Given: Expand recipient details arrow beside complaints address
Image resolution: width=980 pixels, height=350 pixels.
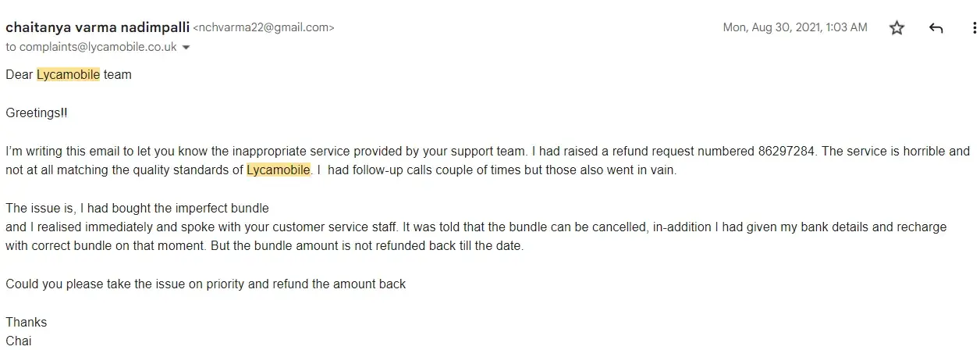Looking at the screenshot, I should point(186,48).
